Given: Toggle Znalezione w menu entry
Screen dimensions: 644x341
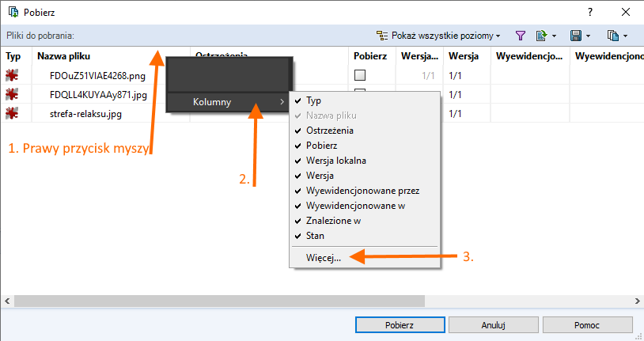Looking at the screenshot, I should [333, 221].
